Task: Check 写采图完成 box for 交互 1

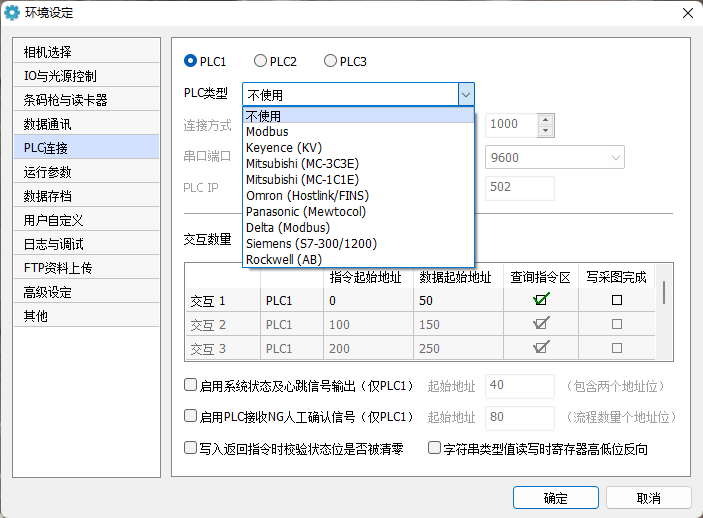Action: [x=617, y=300]
